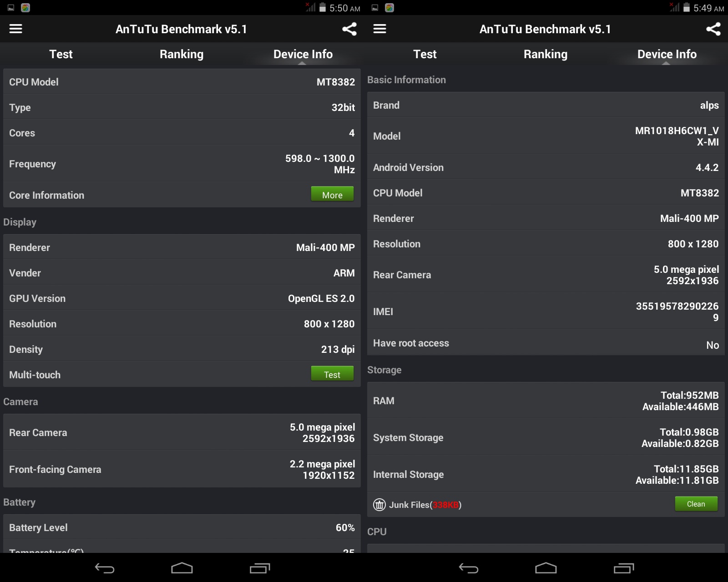Tap battery icon in left status bar
Image resolution: width=728 pixels, height=582 pixels.
coord(322,7)
